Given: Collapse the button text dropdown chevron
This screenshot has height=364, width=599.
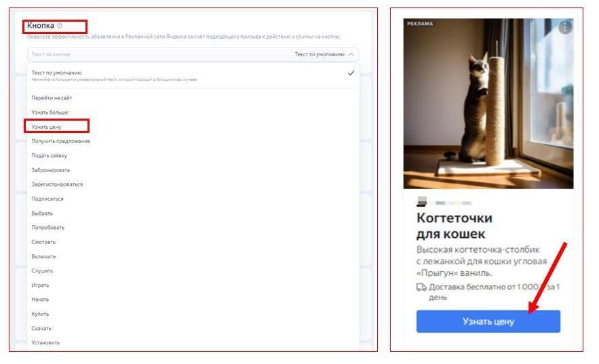Looking at the screenshot, I should pyautogui.click(x=351, y=54).
